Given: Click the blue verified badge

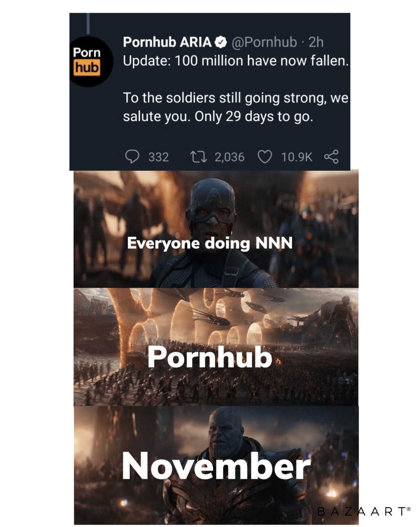Looking at the screenshot, I should coord(221,42).
